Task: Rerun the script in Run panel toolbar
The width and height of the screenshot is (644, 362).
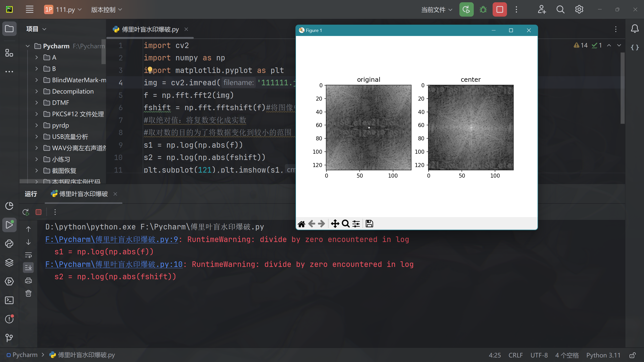Action: (x=26, y=212)
